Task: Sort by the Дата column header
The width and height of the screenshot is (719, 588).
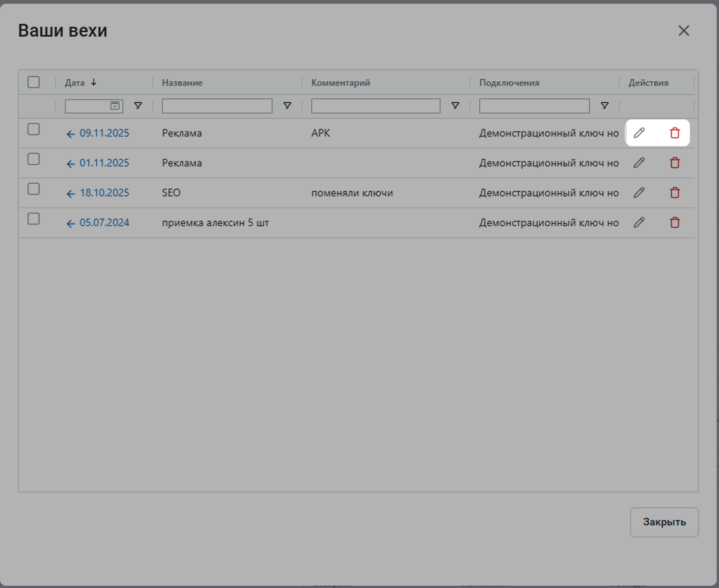Action: coord(75,82)
